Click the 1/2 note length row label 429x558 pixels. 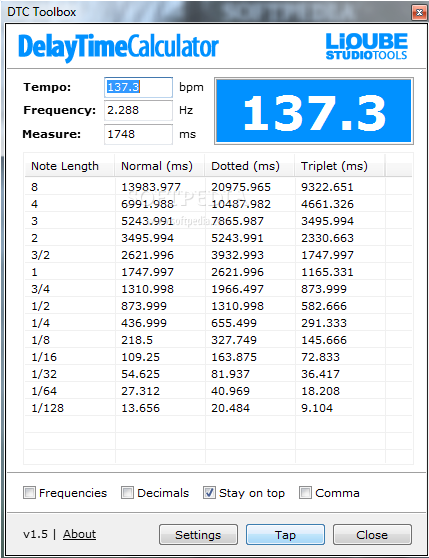(x=41, y=306)
